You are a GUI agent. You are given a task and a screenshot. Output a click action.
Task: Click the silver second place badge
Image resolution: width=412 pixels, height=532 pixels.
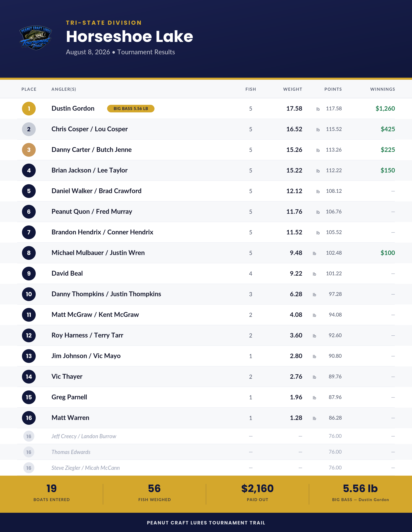29,129
